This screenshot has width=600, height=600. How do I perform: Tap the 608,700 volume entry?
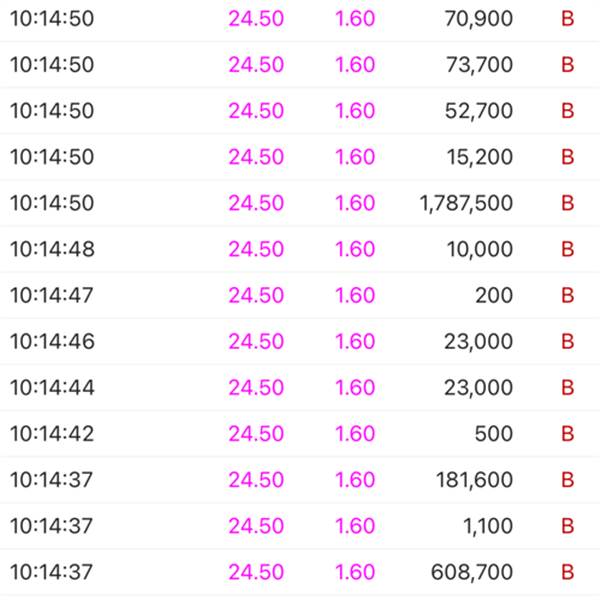tap(474, 572)
